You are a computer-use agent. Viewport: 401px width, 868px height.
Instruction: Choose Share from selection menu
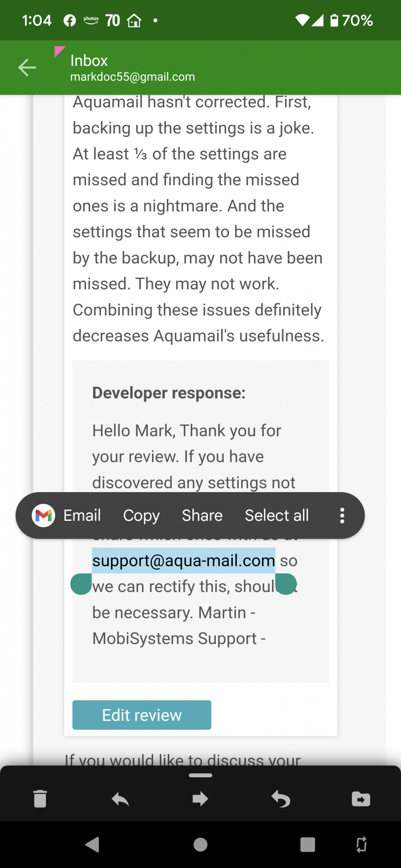click(202, 516)
